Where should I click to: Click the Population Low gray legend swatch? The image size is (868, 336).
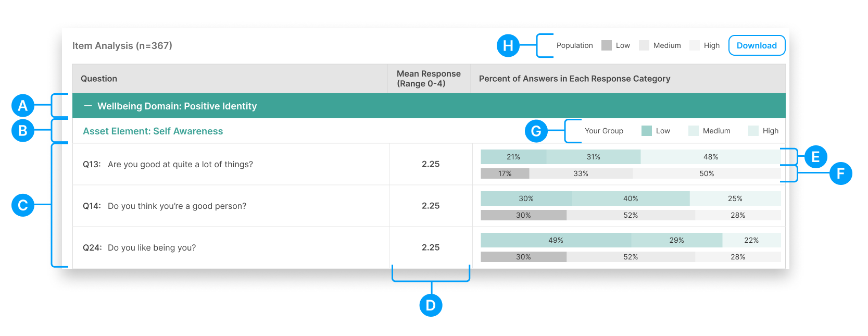tap(606, 45)
